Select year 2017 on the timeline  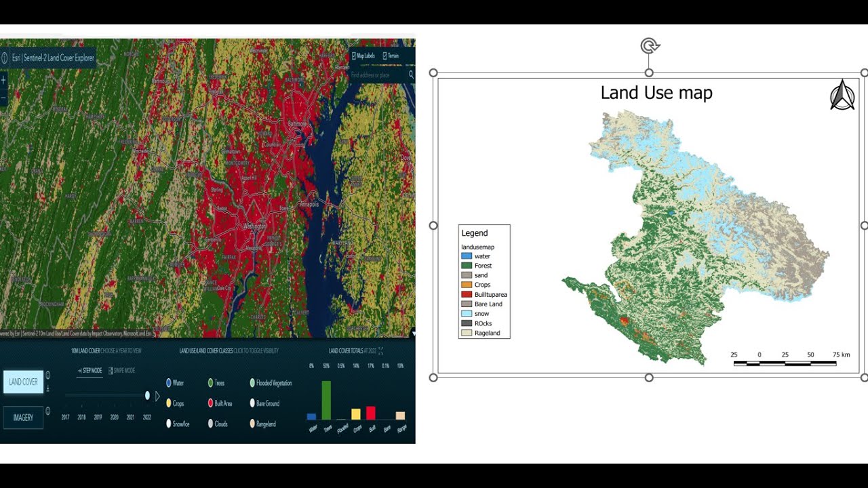(x=65, y=418)
